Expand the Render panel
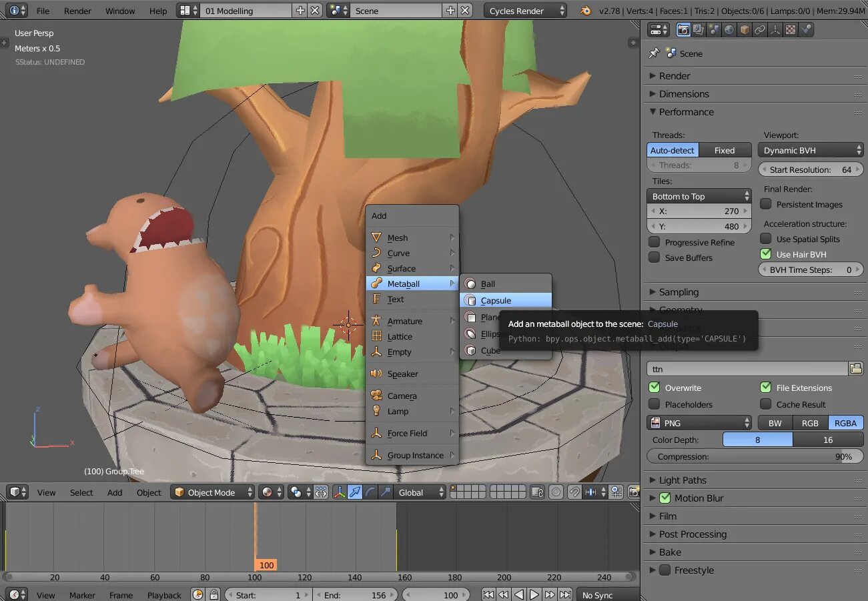 (x=754, y=76)
